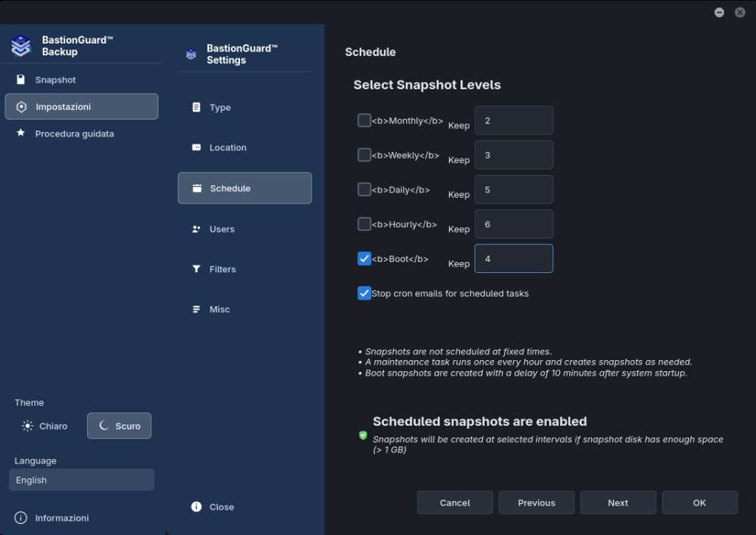Image resolution: width=756 pixels, height=535 pixels.
Task: Click the Misc lines icon
Action: coord(196,309)
